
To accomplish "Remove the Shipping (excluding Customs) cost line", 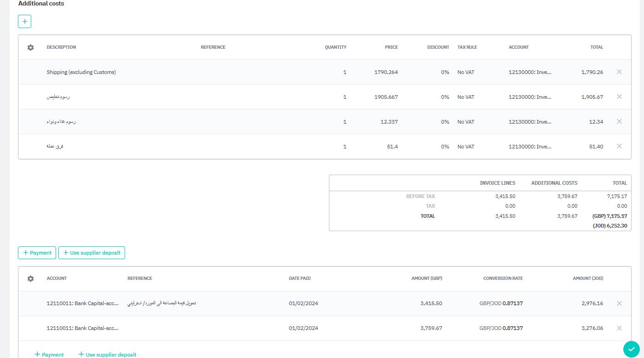I will 619,72.
